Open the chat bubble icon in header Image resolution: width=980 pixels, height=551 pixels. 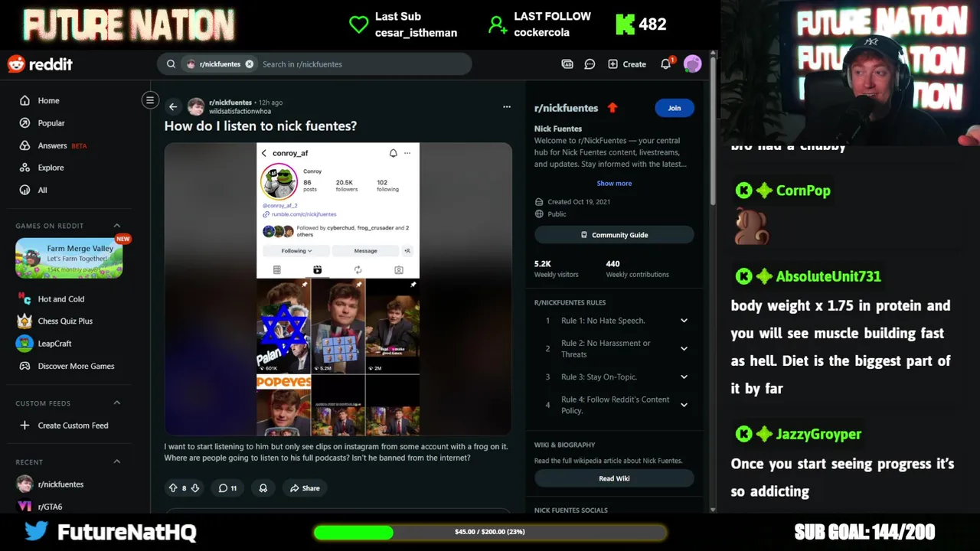click(590, 64)
